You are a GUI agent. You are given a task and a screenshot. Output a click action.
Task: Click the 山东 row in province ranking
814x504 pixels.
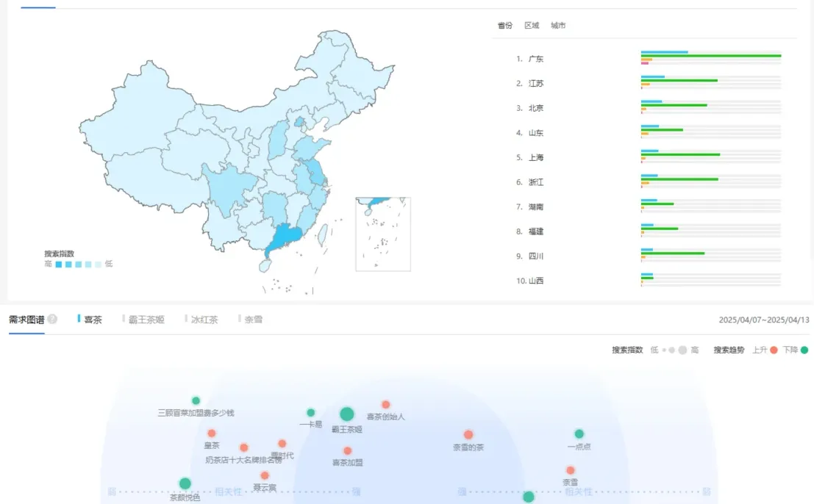click(x=648, y=133)
